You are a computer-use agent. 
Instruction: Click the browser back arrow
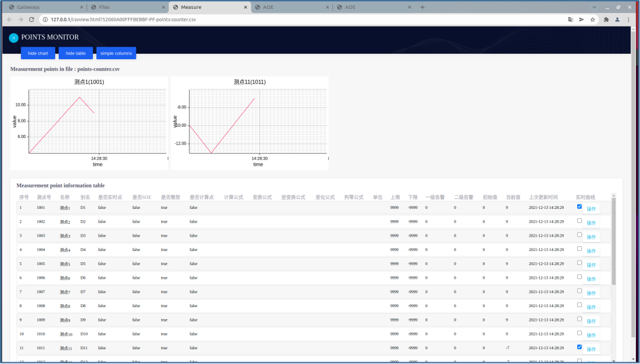coord(10,20)
